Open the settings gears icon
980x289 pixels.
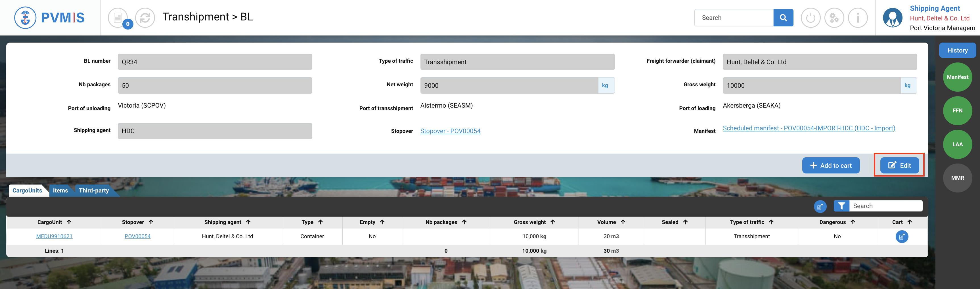point(834,18)
